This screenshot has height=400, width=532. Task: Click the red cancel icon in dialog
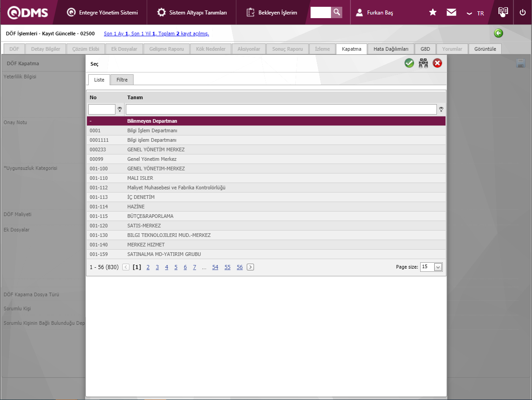coord(437,63)
